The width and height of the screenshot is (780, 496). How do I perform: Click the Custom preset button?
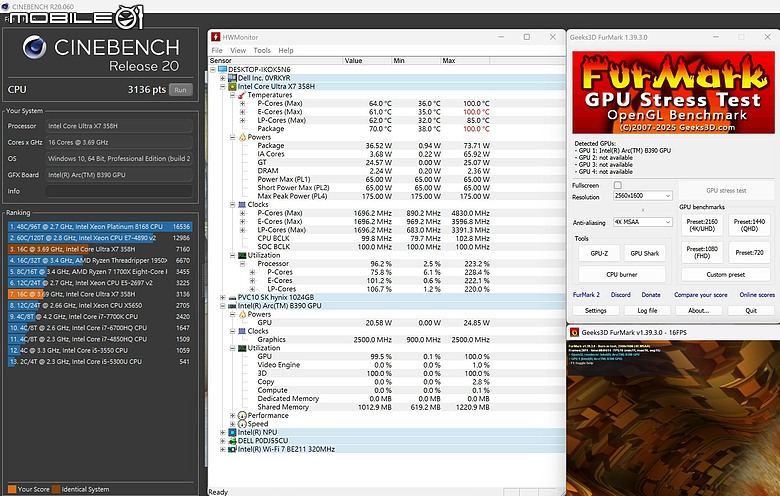(725, 275)
